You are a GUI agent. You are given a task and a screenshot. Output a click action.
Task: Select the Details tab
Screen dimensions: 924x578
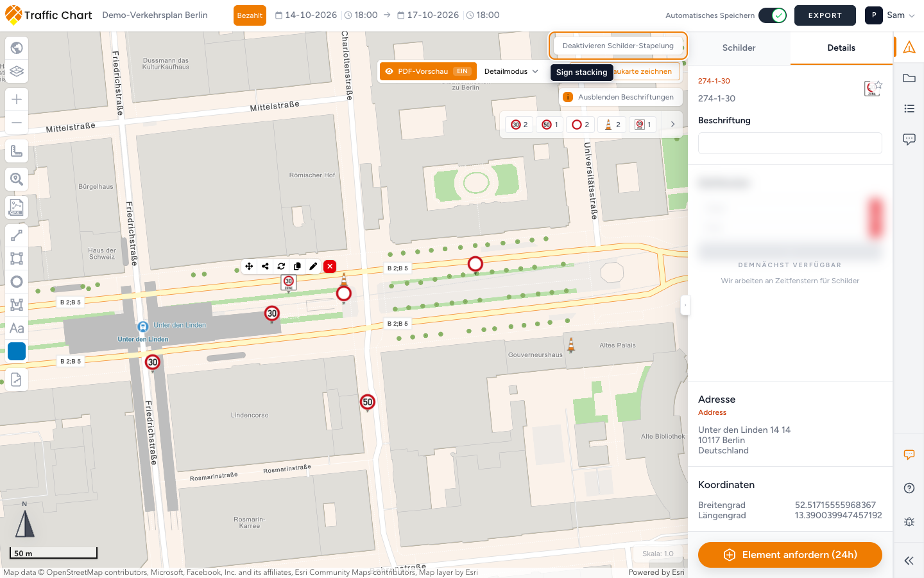[x=841, y=48]
